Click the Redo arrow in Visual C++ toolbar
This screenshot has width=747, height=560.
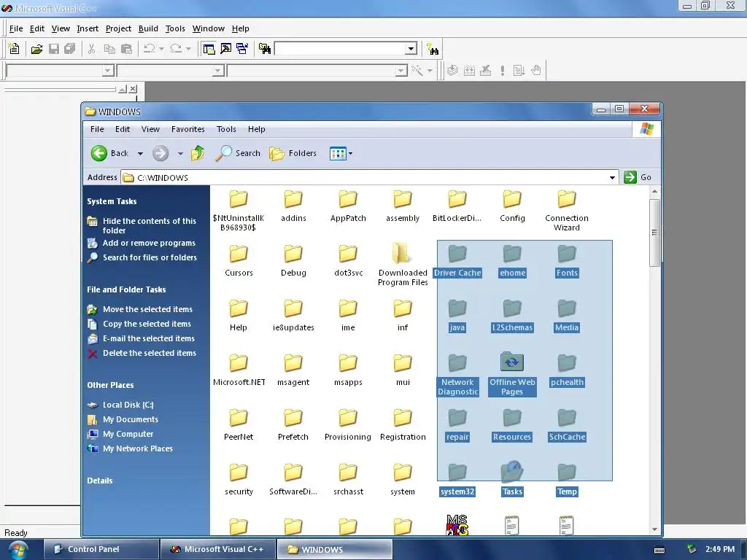[176, 49]
